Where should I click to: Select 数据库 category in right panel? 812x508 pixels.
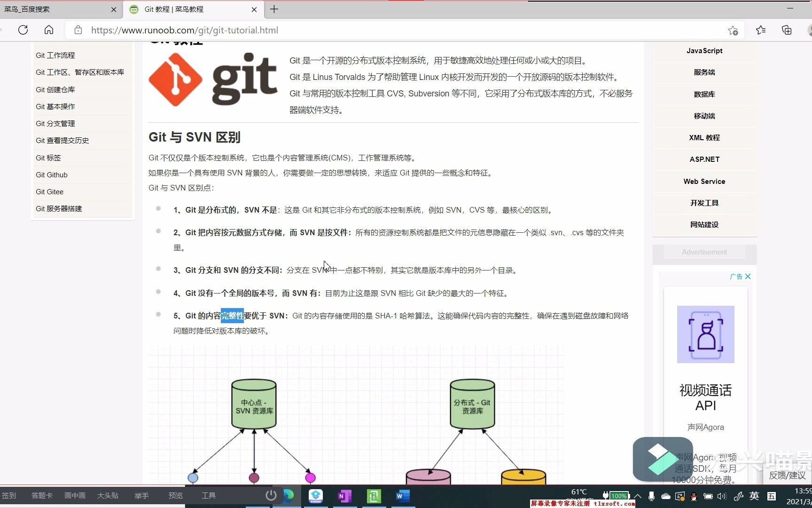[704, 94]
